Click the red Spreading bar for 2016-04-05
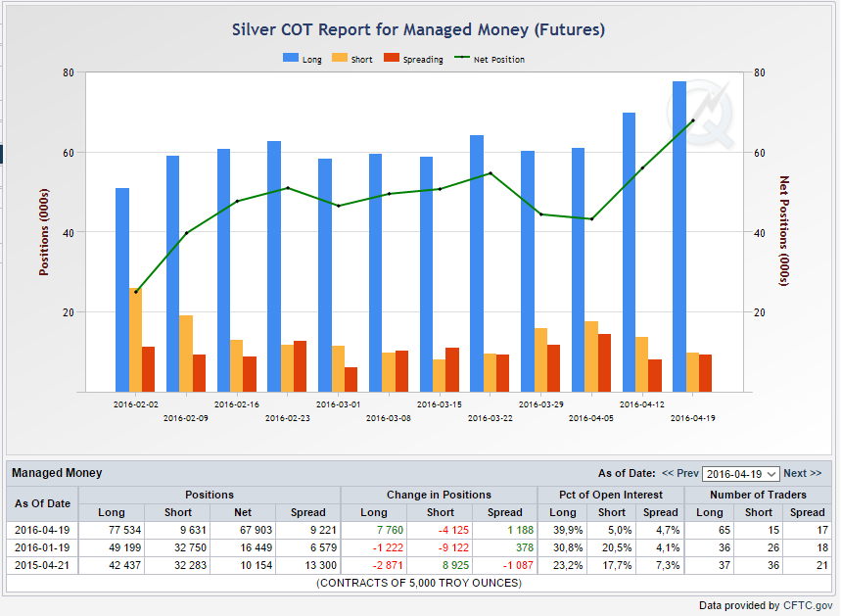Viewport: 841px width, 616px height. pyautogui.click(x=604, y=362)
